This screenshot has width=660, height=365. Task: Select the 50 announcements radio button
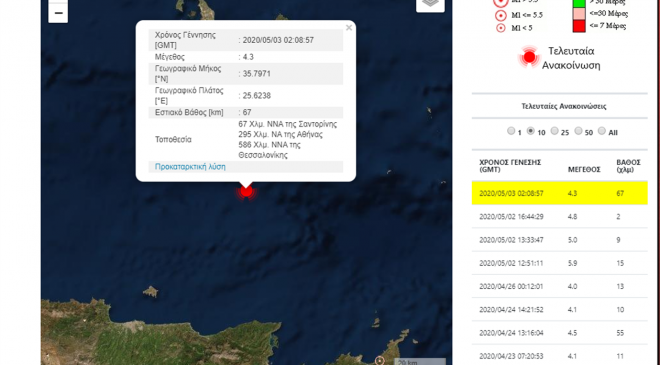(578, 131)
